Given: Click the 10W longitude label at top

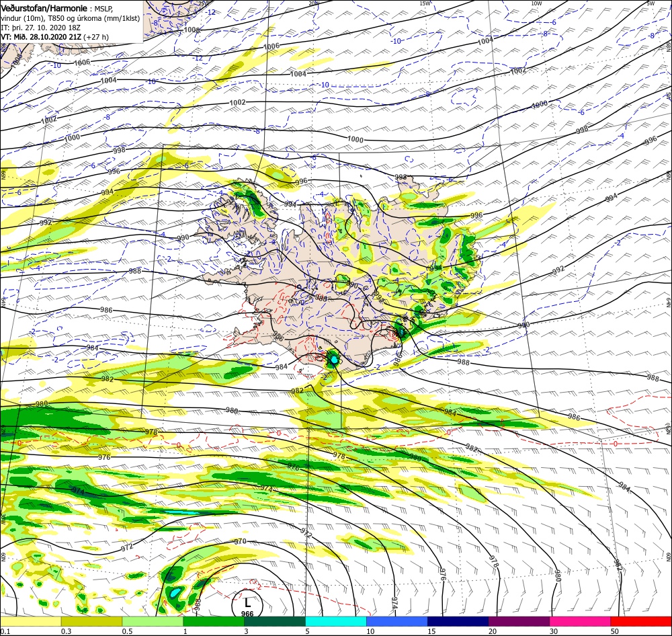Looking at the screenshot, I should [536, 3].
